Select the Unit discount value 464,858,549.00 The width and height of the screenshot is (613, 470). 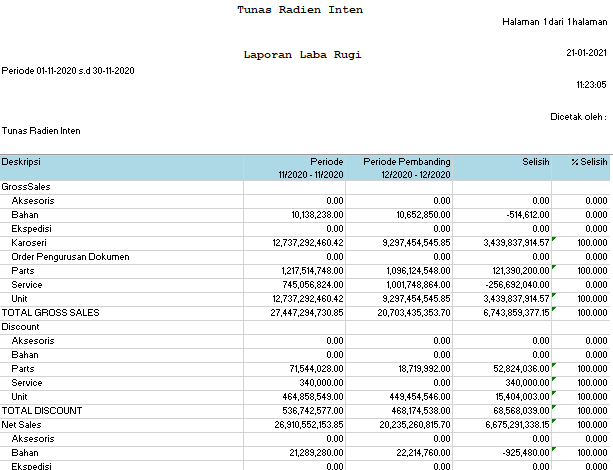313,397
